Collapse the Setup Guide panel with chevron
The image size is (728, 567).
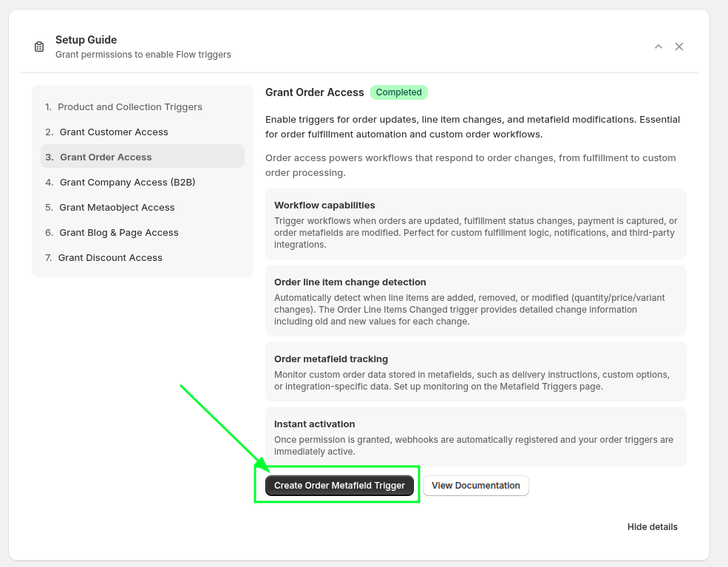(x=659, y=47)
